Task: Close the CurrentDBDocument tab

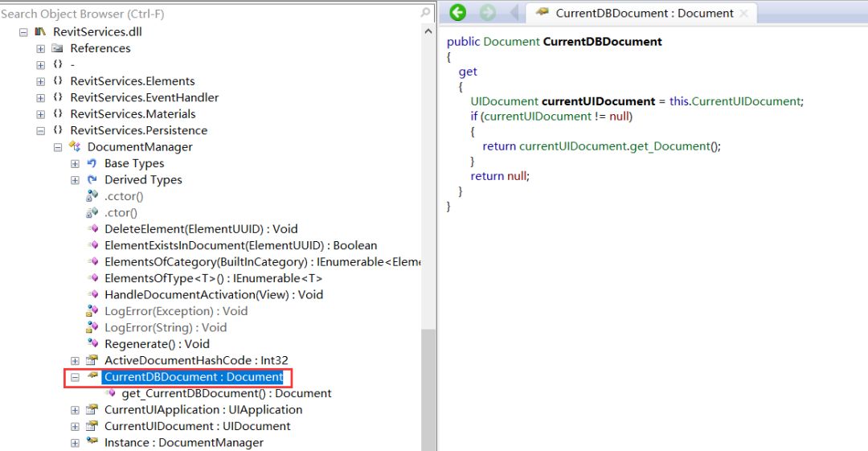Action: [744, 14]
